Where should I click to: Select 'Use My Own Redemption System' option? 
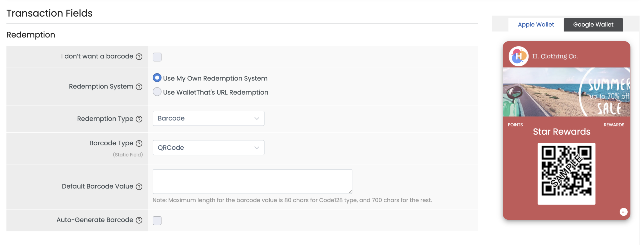157,78
